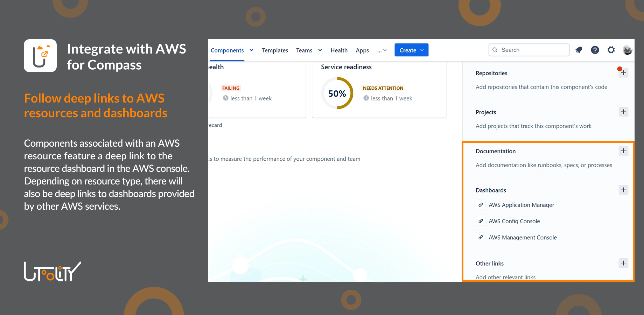Open the notifications bell icon
Screen dimensions: 644x315
[x=579, y=50]
